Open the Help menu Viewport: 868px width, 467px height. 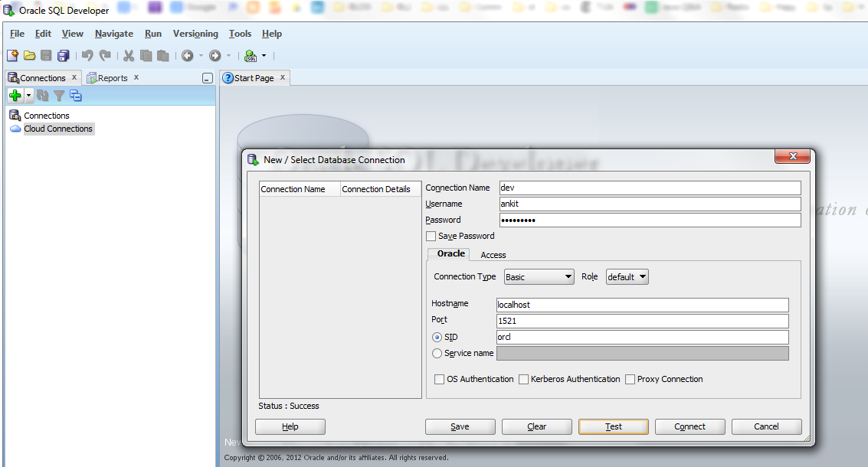[272, 34]
